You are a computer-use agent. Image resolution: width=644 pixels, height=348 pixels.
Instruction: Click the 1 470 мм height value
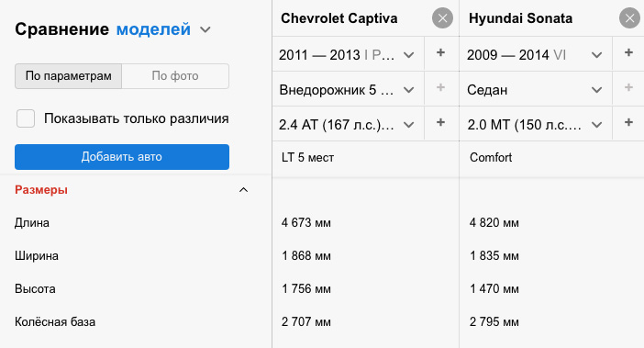(494, 289)
